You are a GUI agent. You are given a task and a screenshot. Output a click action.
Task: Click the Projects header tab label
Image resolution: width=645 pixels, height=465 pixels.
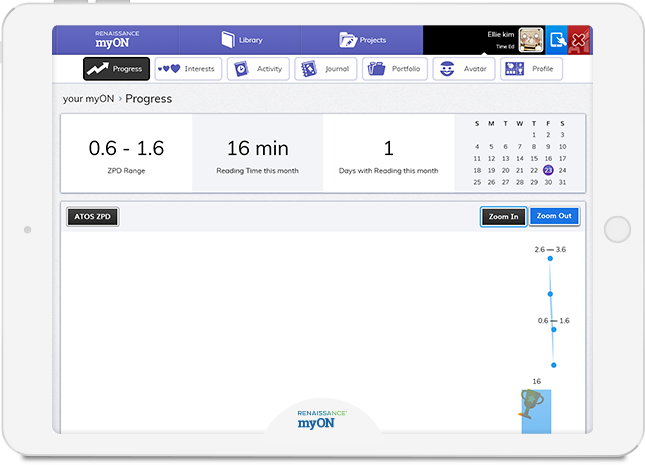click(x=373, y=40)
